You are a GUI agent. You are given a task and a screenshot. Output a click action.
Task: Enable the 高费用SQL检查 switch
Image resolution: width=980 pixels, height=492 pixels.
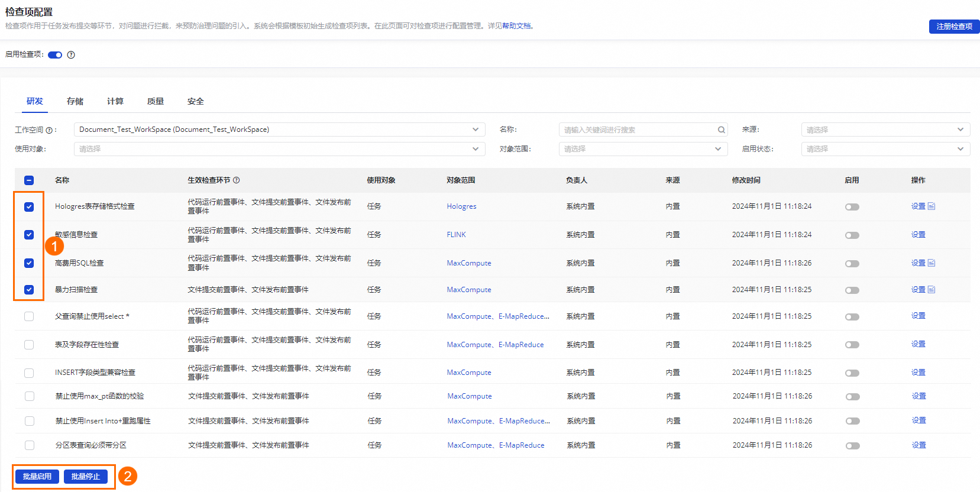tap(852, 264)
